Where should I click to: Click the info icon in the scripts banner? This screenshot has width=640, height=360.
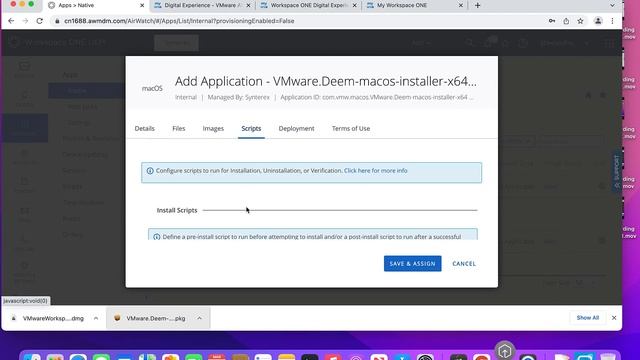pos(150,171)
